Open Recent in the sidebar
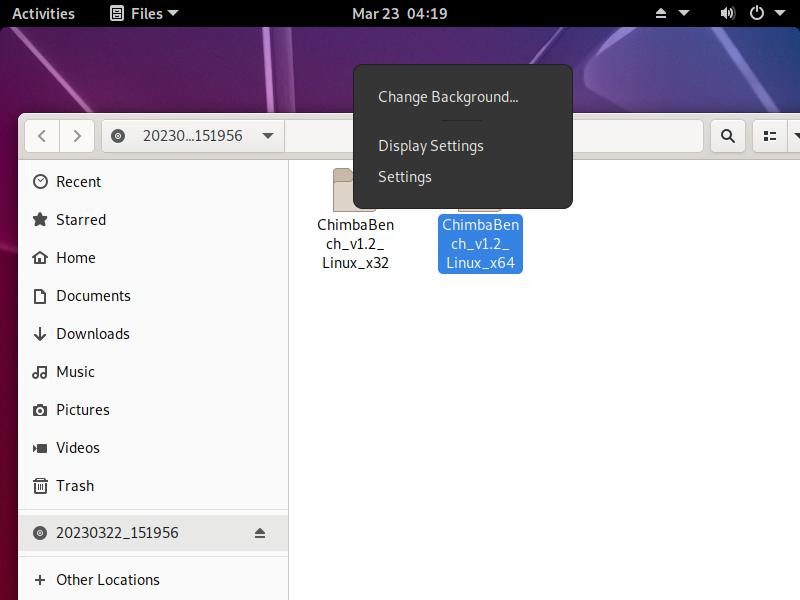Image resolution: width=800 pixels, height=600 pixels. pyautogui.click(x=153, y=182)
